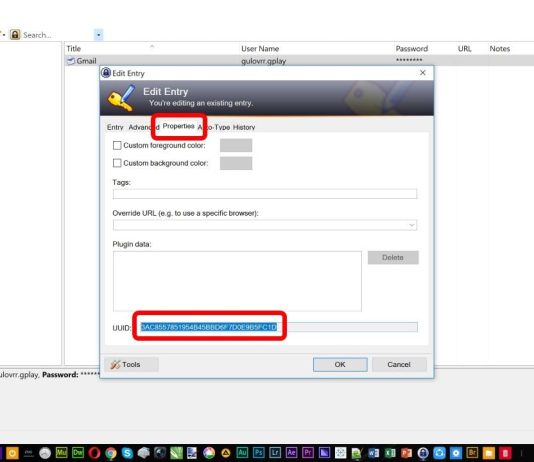Click into the Tags input field

pyautogui.click(x=265, y=194)
